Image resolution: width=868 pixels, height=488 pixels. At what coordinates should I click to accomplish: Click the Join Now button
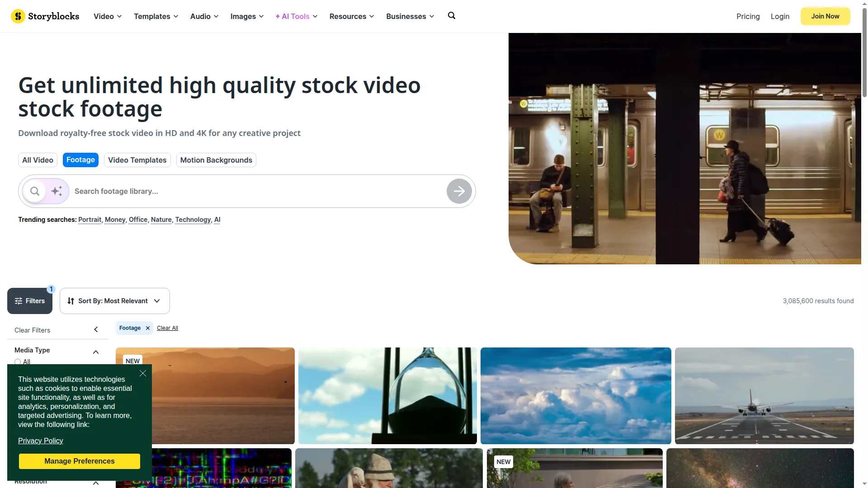tap(825, 16)
